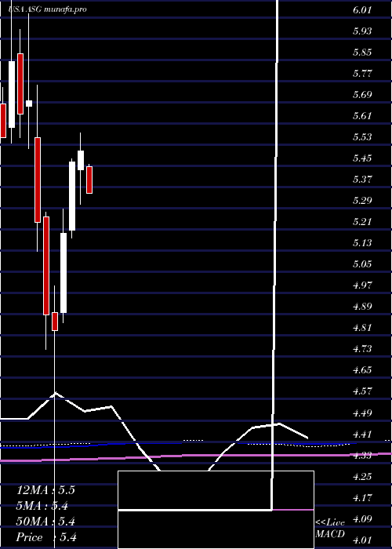The height and width of the screenshot is (549, 392).
Task: Click the lower MACD panel box
Action: click(216, 529)
